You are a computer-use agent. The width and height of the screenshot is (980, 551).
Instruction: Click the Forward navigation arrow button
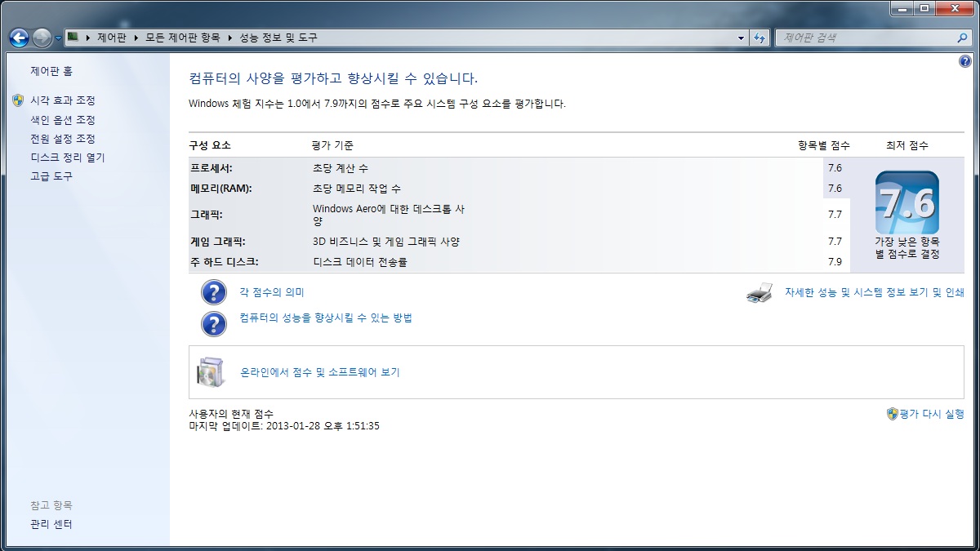42,38
